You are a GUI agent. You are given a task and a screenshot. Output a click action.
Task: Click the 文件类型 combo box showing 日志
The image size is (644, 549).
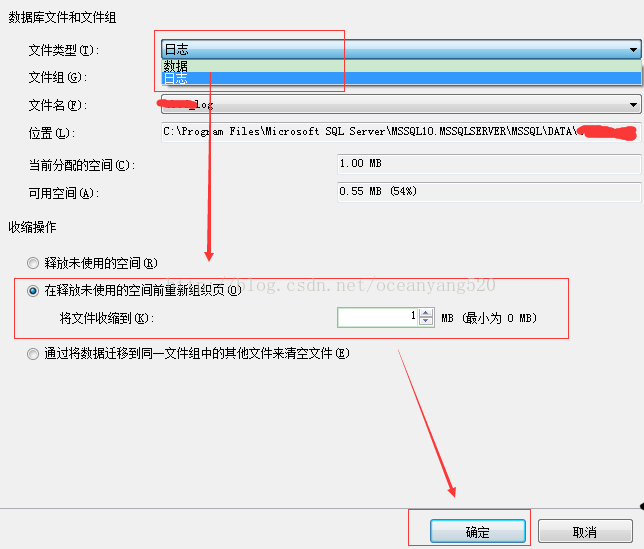tap(401, 50)
